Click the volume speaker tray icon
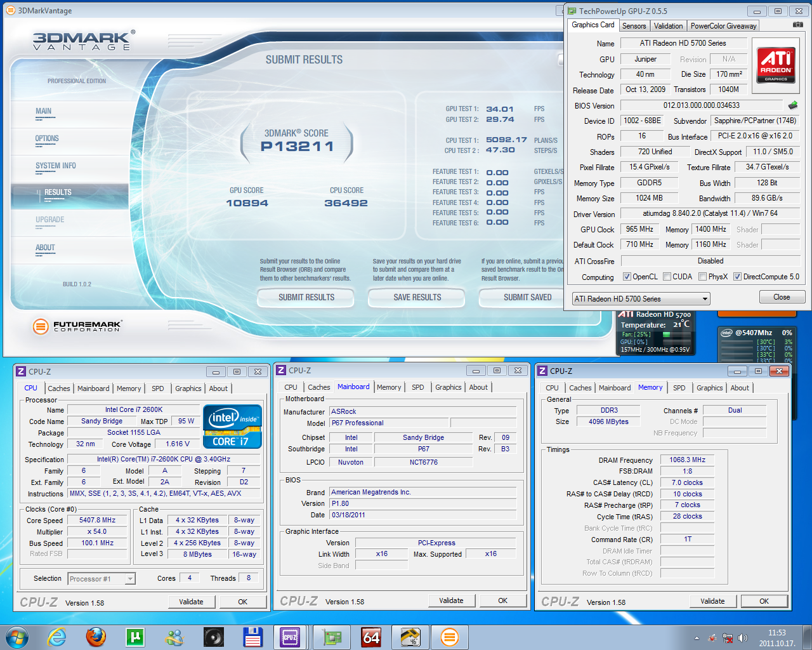The image size is (812, 650). [743, 638]
